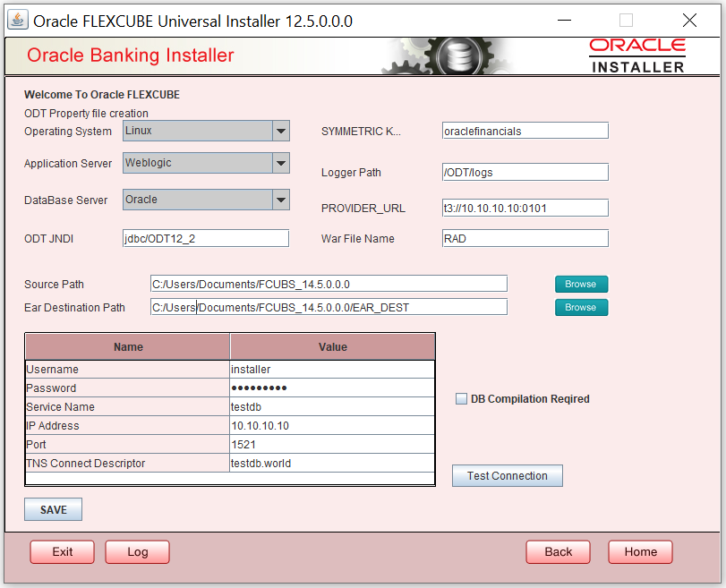Browse for the Source Path
The width and height of the screenshot is (726, 588).
[581, 285]
